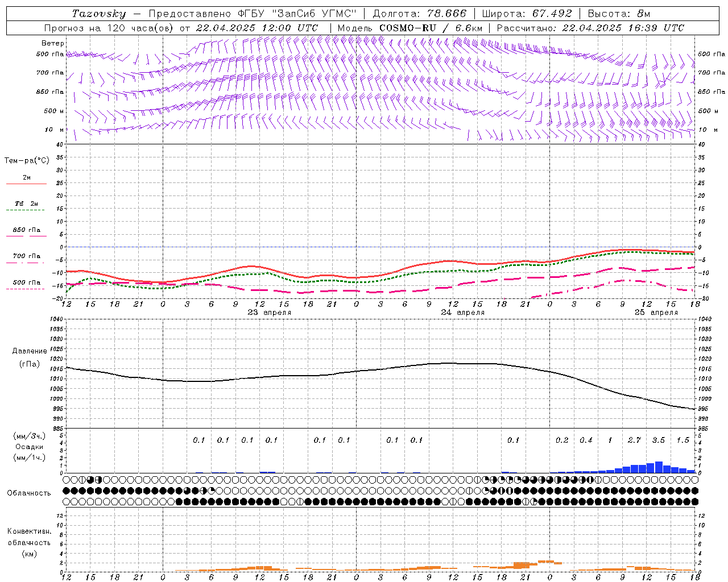Click the dash-dot legend line under "700 гПа"
Screen dimensions: 728x582
(25, 263)
